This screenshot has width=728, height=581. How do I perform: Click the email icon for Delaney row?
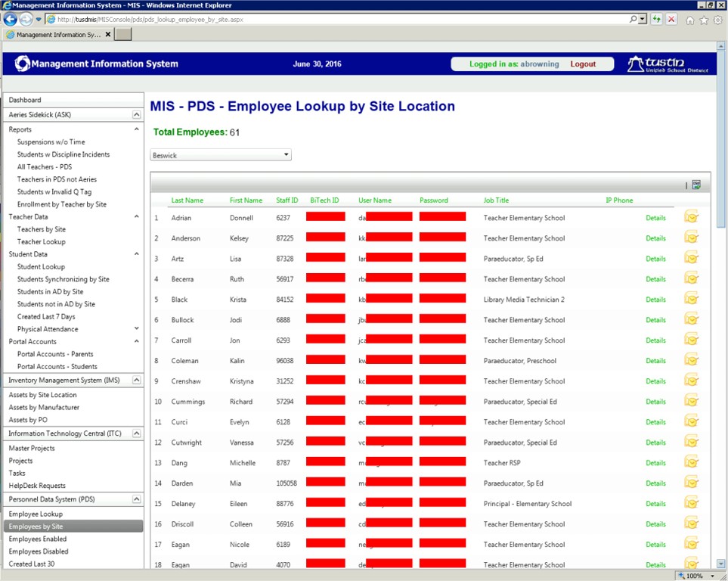coord(691,503)
